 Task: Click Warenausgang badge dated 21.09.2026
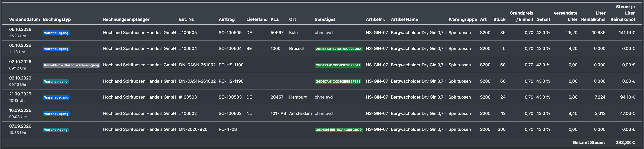56,98
